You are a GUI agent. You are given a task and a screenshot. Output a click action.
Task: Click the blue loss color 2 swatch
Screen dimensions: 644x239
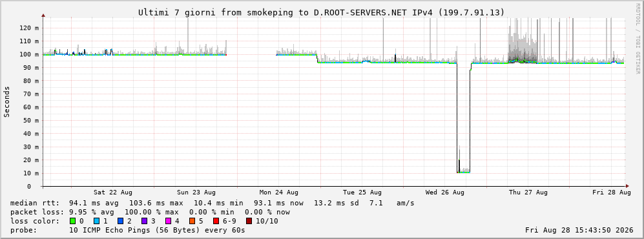[x=121, y=221]
